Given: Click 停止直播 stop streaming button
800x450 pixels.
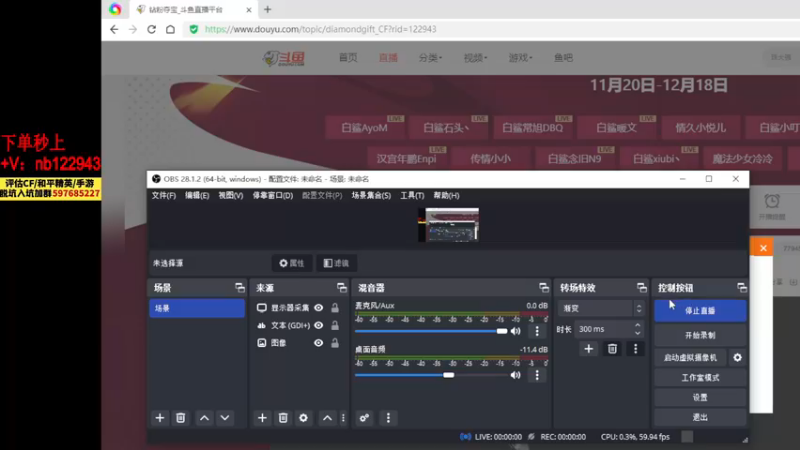Looking at the screenshot, I should [x=700, y=311].
